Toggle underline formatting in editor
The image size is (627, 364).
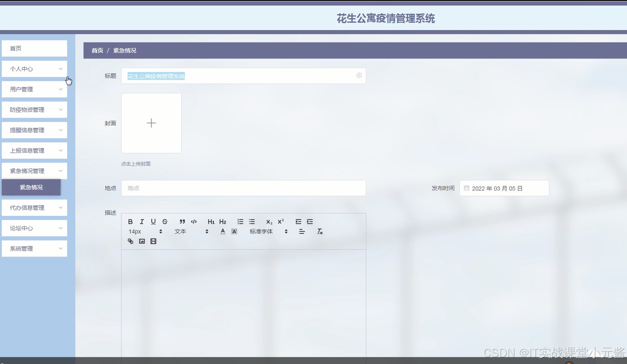point(153,221)
